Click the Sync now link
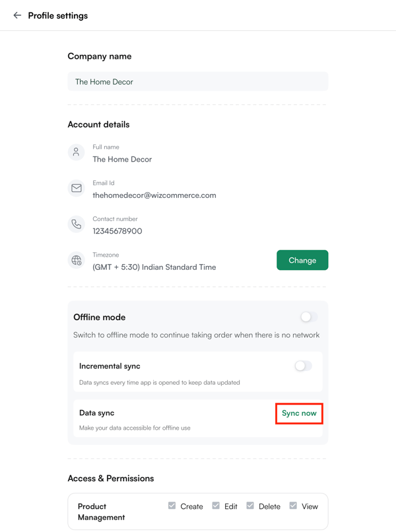 299,413
